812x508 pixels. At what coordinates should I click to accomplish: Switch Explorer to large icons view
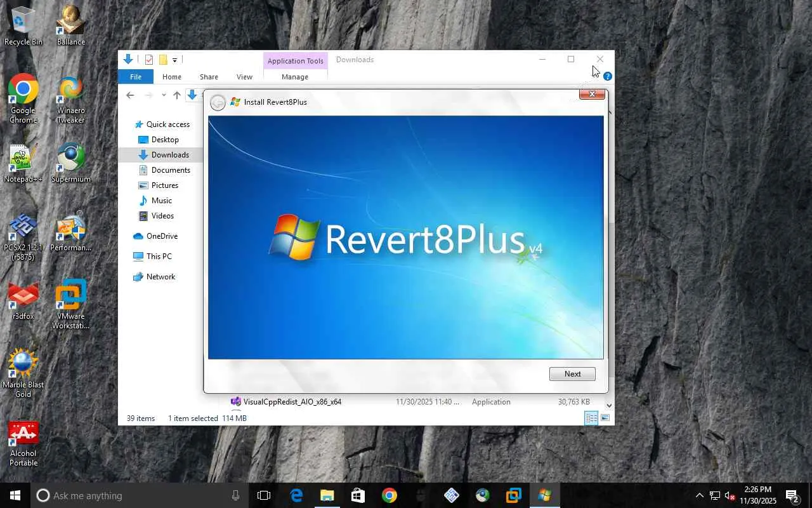pos(605,418)
